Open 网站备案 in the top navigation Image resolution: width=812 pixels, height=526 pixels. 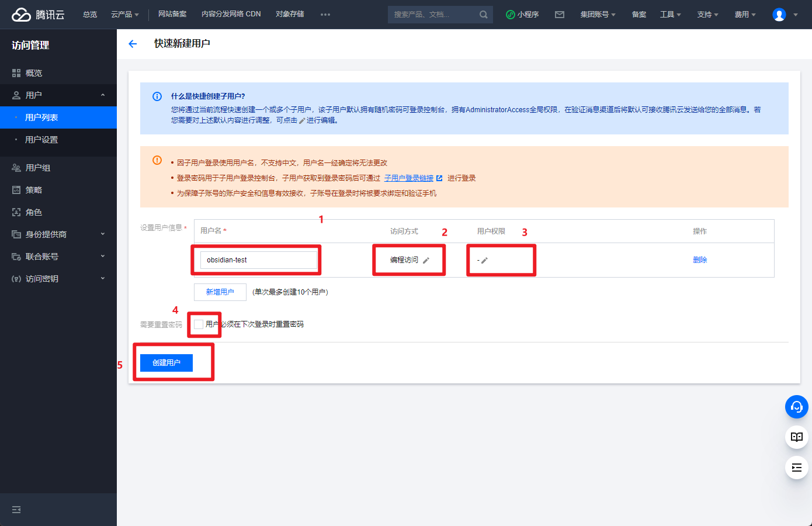pos(172,14)
